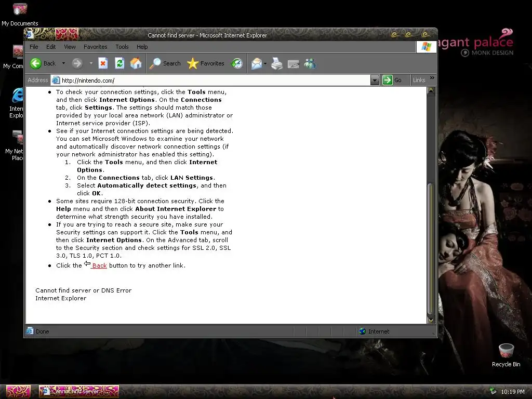
Task: Open the Start button on taskbar
Action: tap(18, 392)
